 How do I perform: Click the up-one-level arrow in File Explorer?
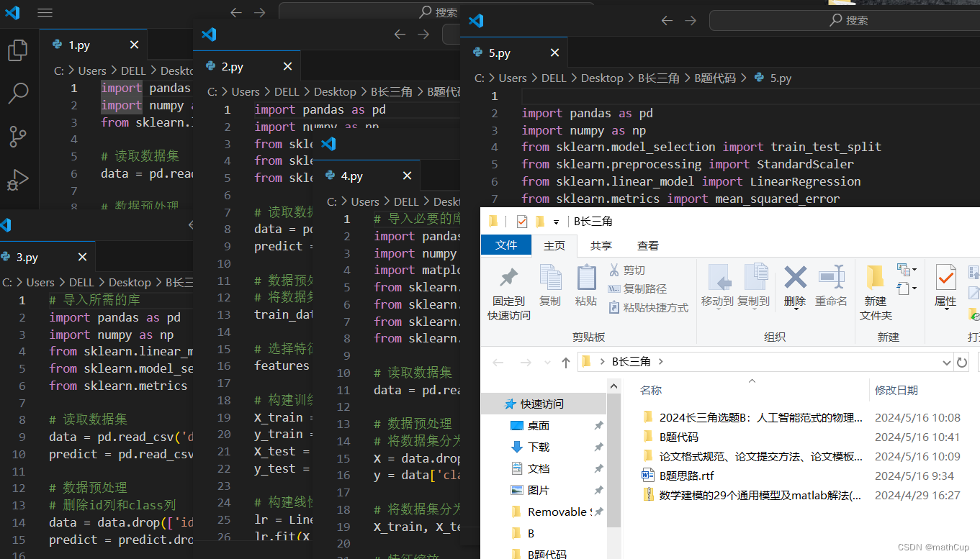point(566,362)
